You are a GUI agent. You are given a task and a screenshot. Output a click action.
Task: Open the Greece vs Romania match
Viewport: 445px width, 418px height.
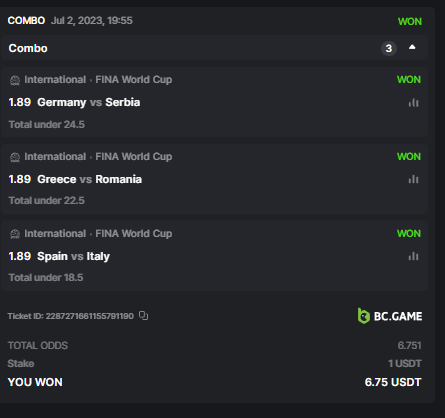pos(90,179)
